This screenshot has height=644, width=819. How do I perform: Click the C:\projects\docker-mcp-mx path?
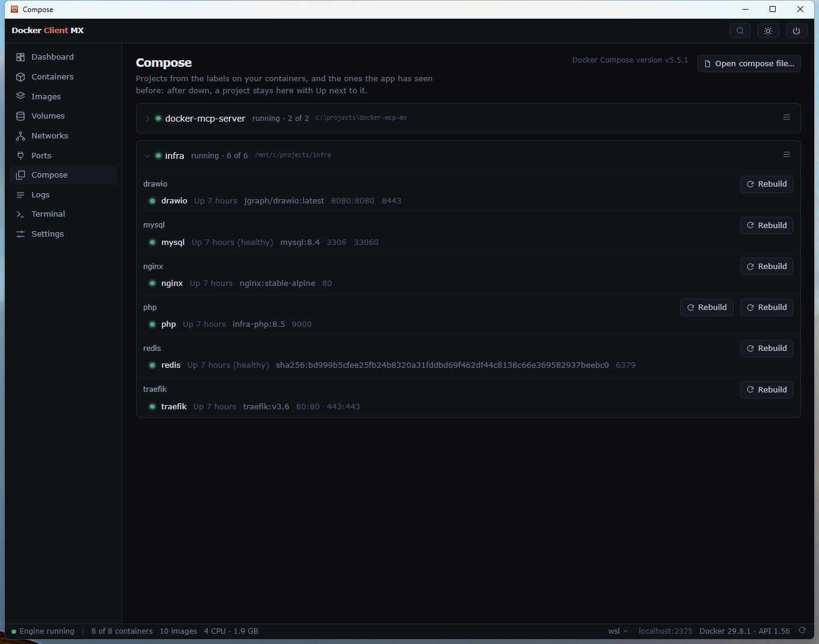361,118
